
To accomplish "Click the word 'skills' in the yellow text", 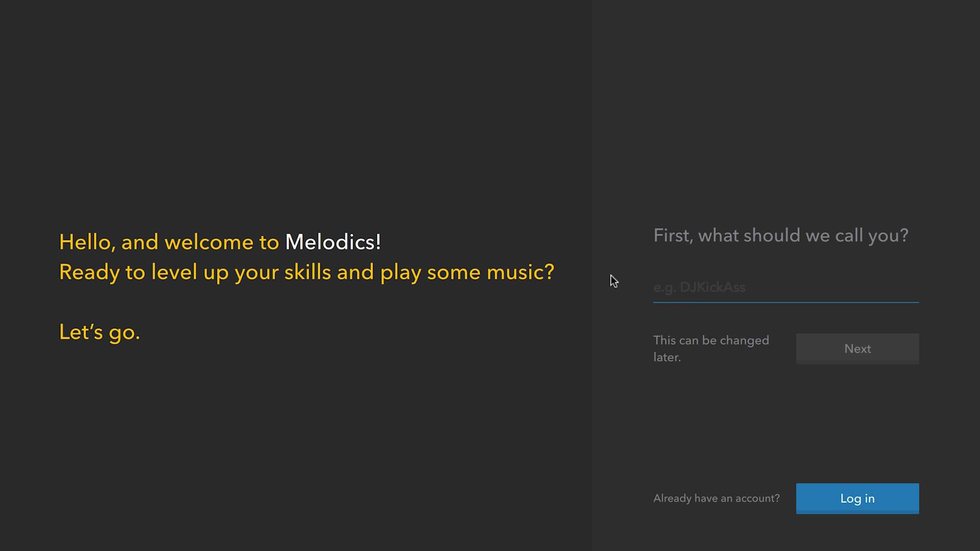I will (308, 272).
